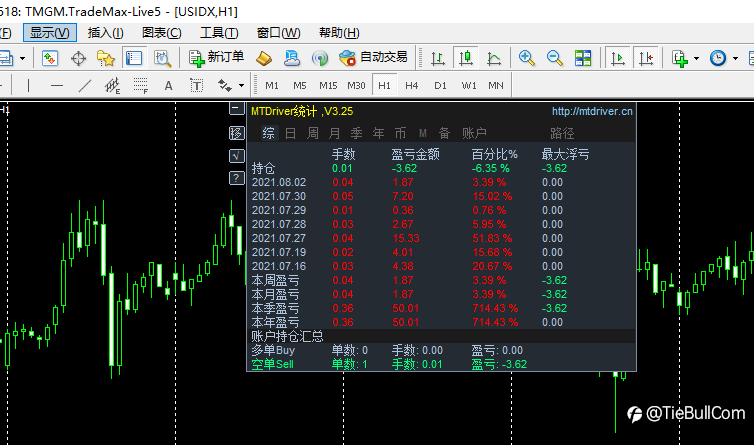Open the http://mtdriver.cn link
Screen dimensions: 754x445
click(592, 111)
